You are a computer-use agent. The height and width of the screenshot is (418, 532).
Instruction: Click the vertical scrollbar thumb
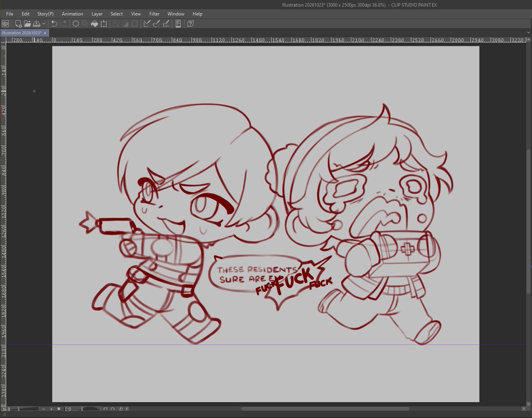(528, 221)
